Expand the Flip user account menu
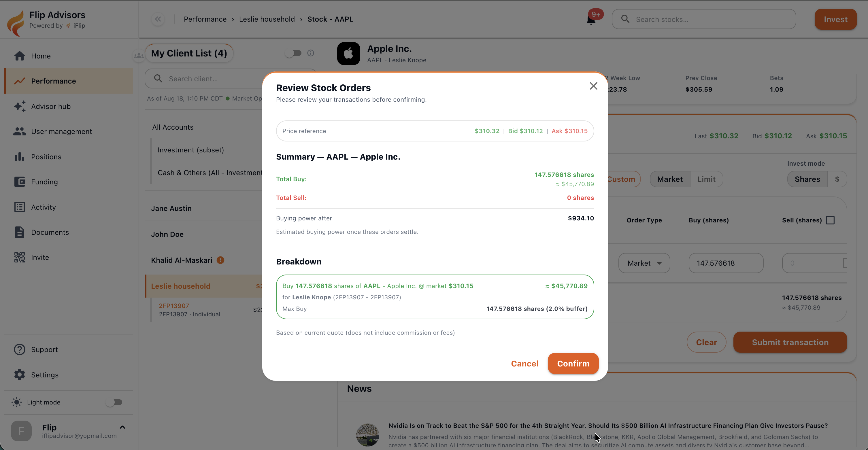868x450 pixels. pyautogui.click(x=122, y=428)
